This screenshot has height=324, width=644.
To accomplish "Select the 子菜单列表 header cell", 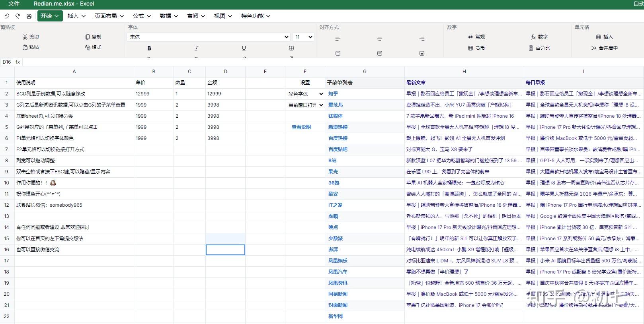I will click(x=365, y=83).
